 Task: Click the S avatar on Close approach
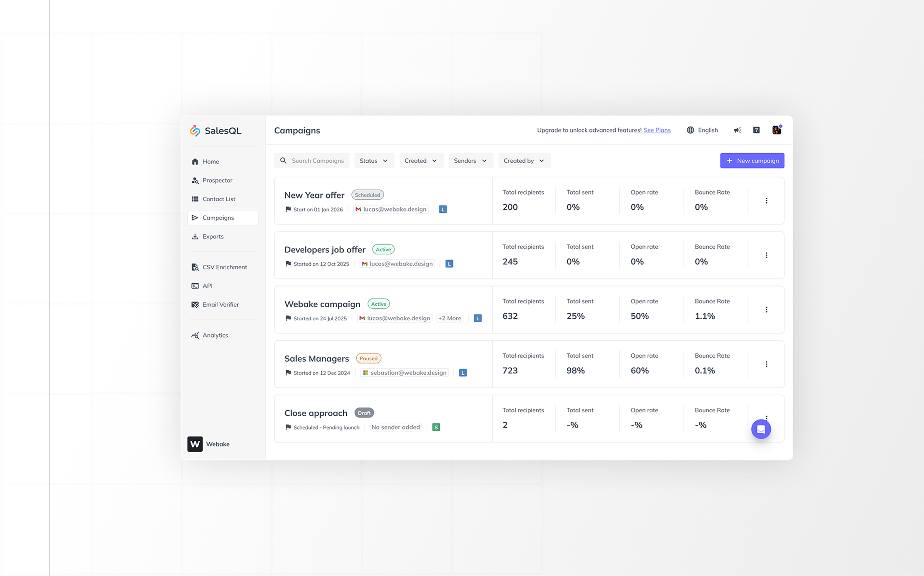(436, 428)
